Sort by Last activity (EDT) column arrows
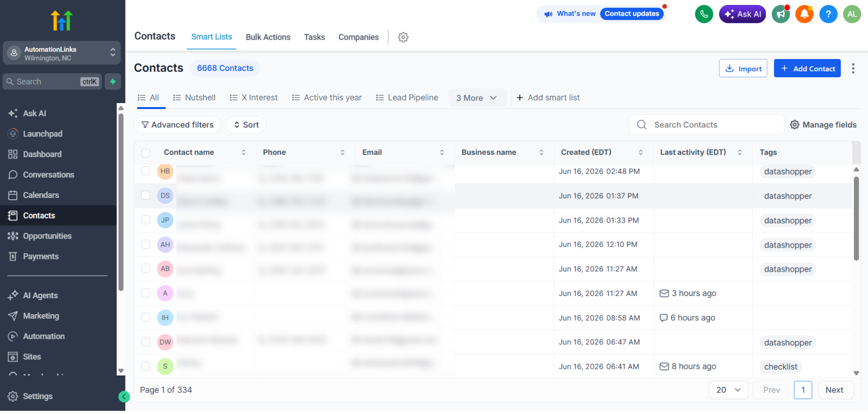 pos(740,153)
